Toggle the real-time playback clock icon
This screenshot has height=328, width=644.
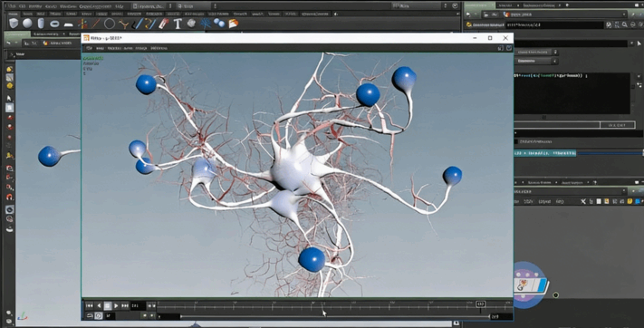99,315
